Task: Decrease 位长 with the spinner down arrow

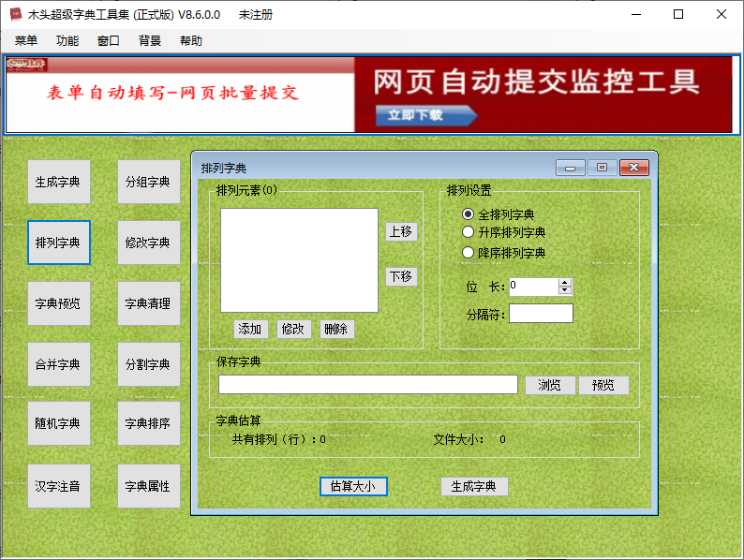Action: (x=564, y=290)
